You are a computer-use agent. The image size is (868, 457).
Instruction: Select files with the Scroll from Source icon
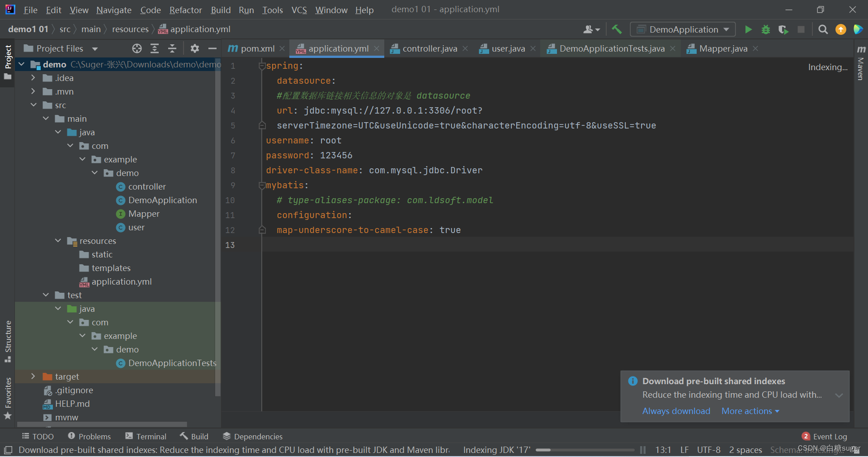click(x=137, y=48)
